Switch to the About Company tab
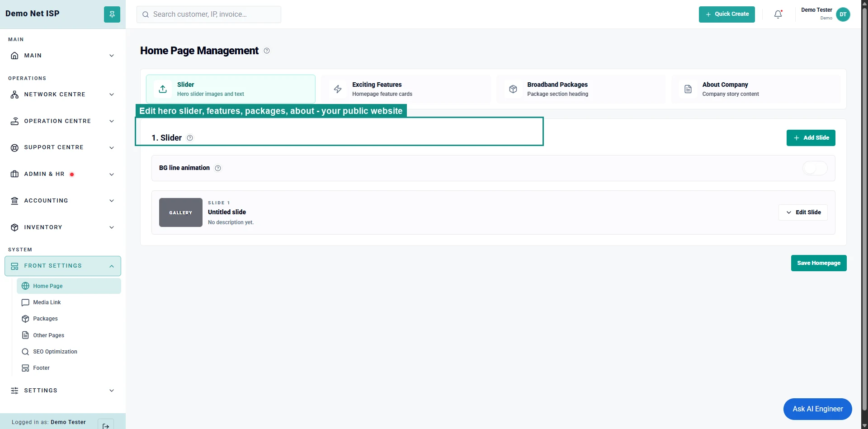868x429 pixels. pos(756,89)
